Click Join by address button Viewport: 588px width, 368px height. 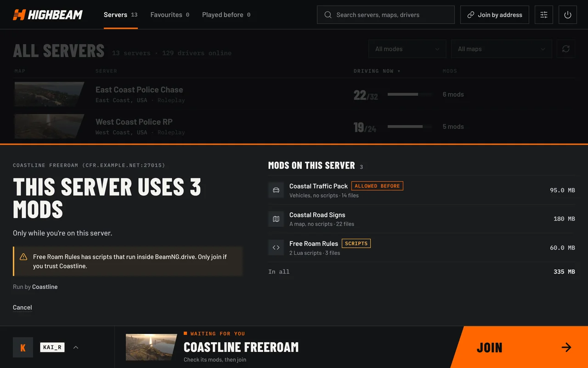(495, 15)
